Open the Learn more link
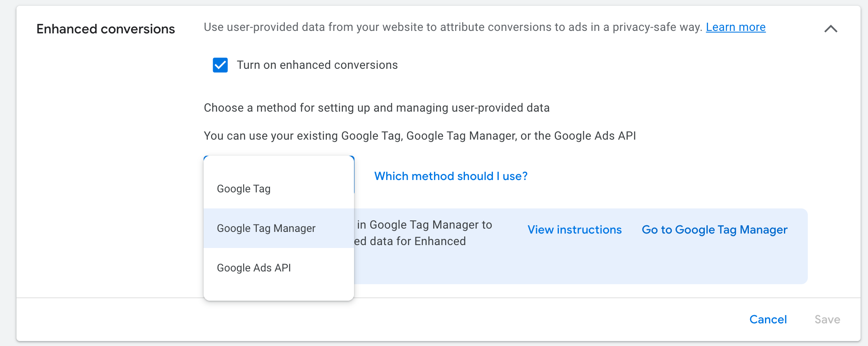Screen dimensions: 868x346 736,27
